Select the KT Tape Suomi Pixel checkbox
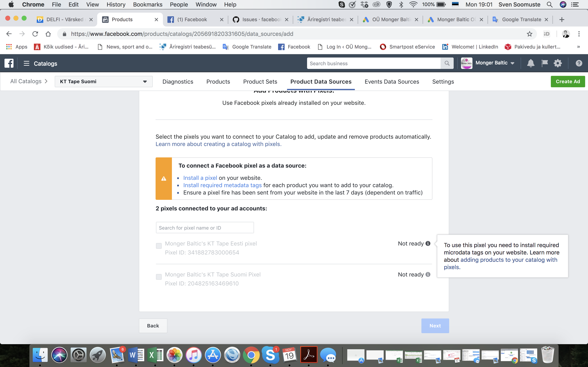This screenshot has width=588, height=367. (x=159, y=277)
